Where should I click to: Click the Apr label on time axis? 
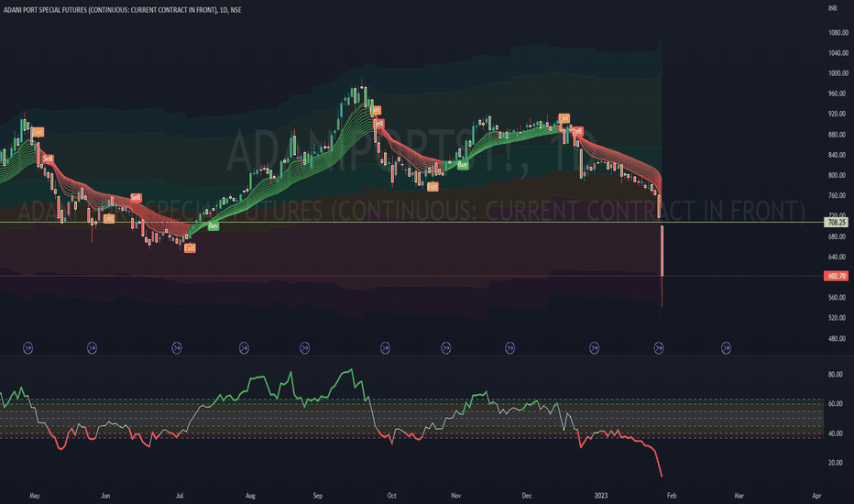(816, 496)
